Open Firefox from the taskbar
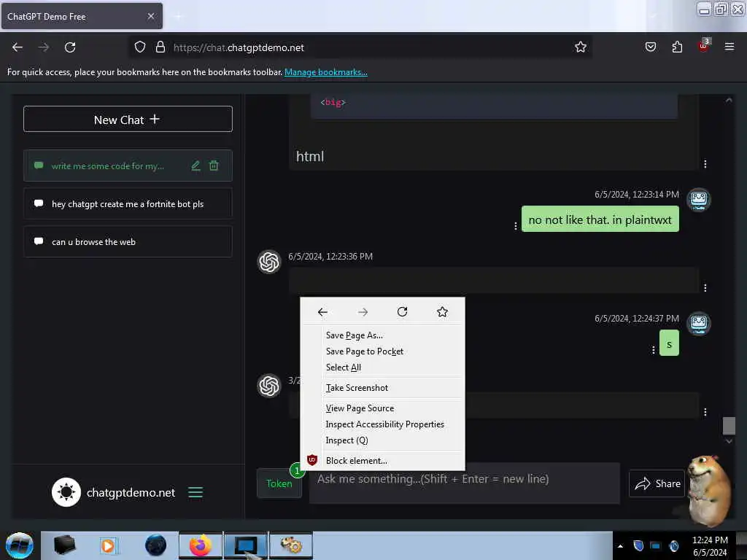 201,545
